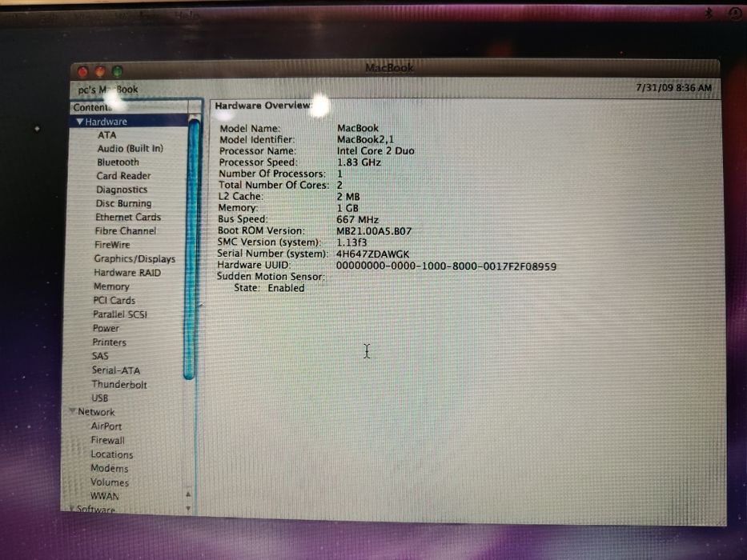Select Ethernet Cards entry
This screenshot has height=560, width=747.
pos(127,217)
